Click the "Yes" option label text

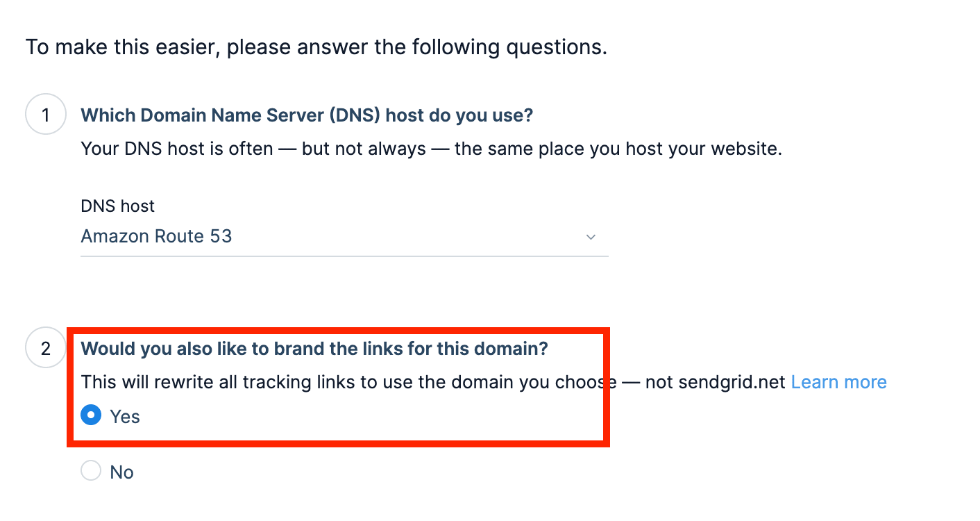coord(125,417)
